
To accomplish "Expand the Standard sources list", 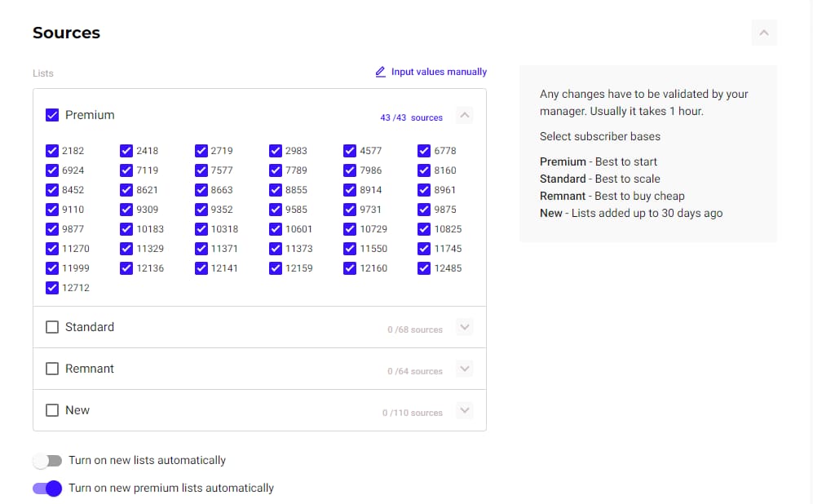I will point(465,327).
